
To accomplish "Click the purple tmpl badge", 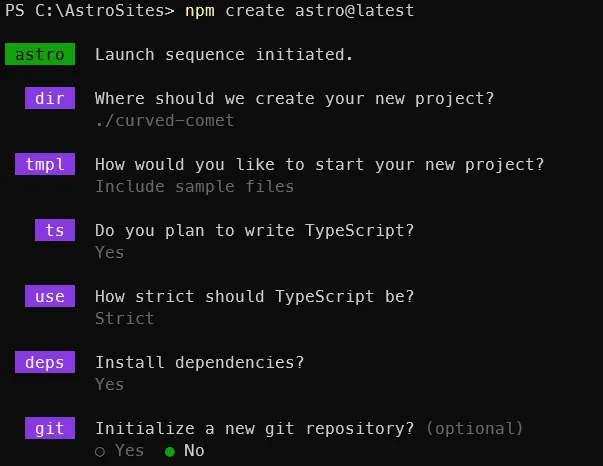I will pos(45,164).
